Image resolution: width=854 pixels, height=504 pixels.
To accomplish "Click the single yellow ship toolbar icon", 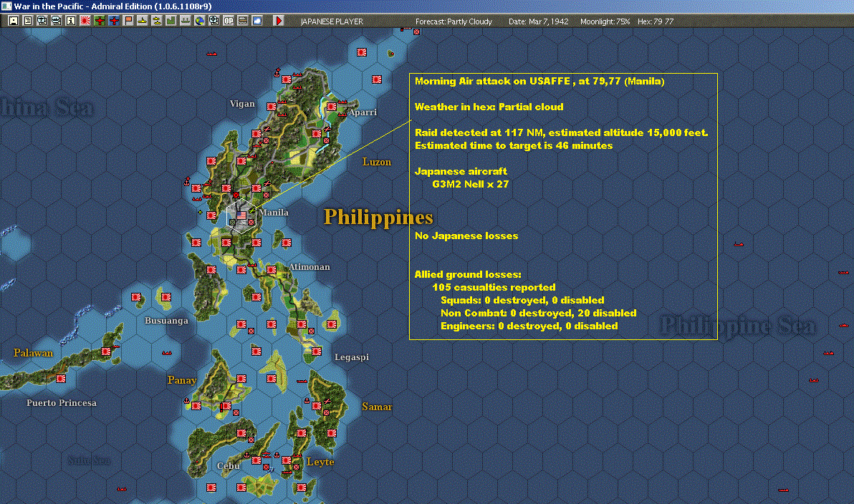I will click(x=142, y=21).
